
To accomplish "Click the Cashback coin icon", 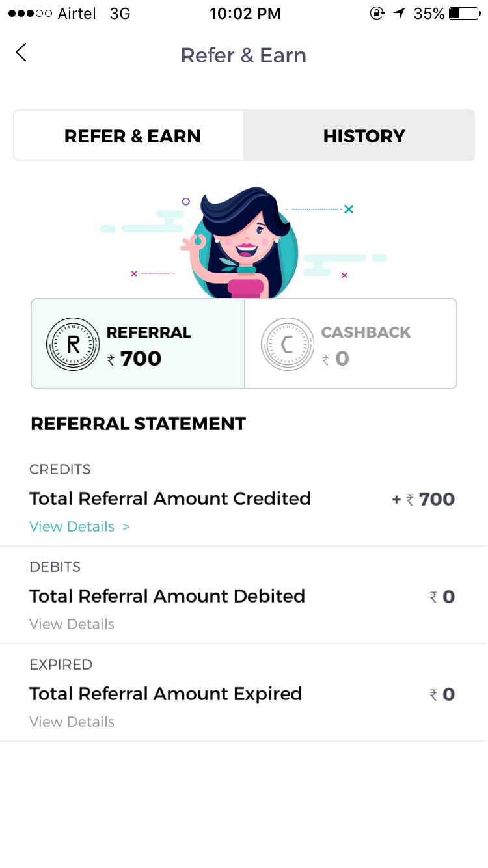I will tap(288, 344).
